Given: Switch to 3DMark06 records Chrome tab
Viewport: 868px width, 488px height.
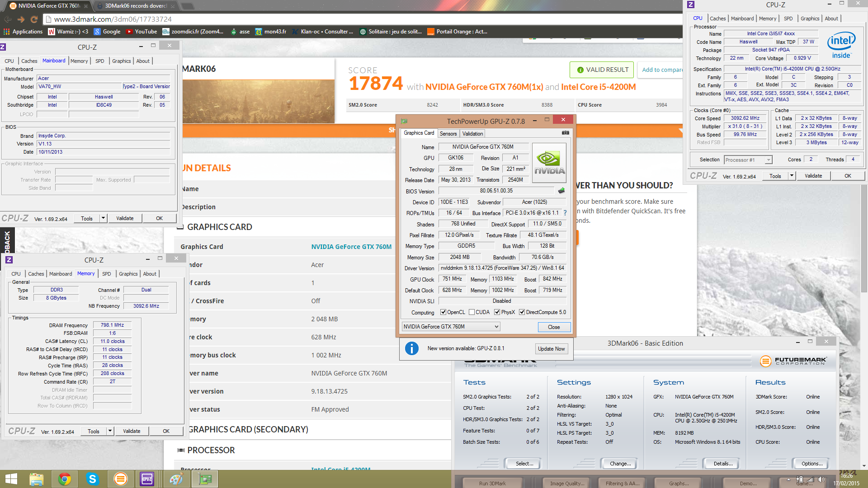Looking at the screenshot, I should click(136, 6).
